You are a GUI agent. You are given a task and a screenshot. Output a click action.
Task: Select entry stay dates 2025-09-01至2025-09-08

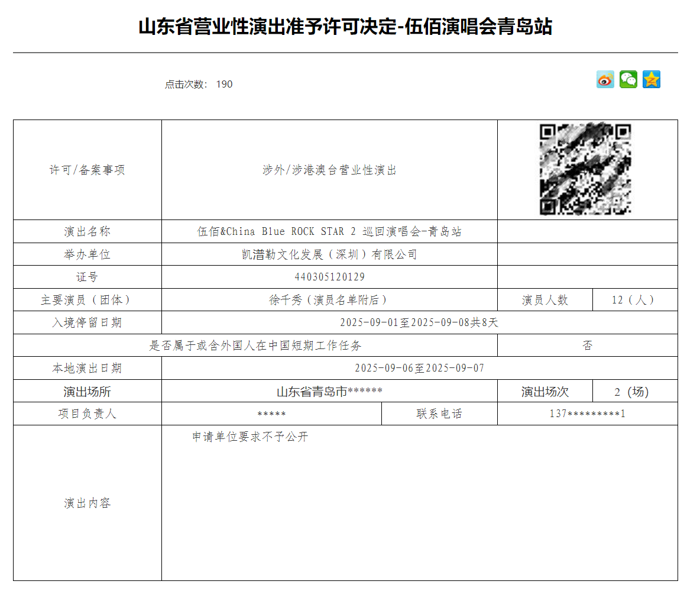coord(419,322)
